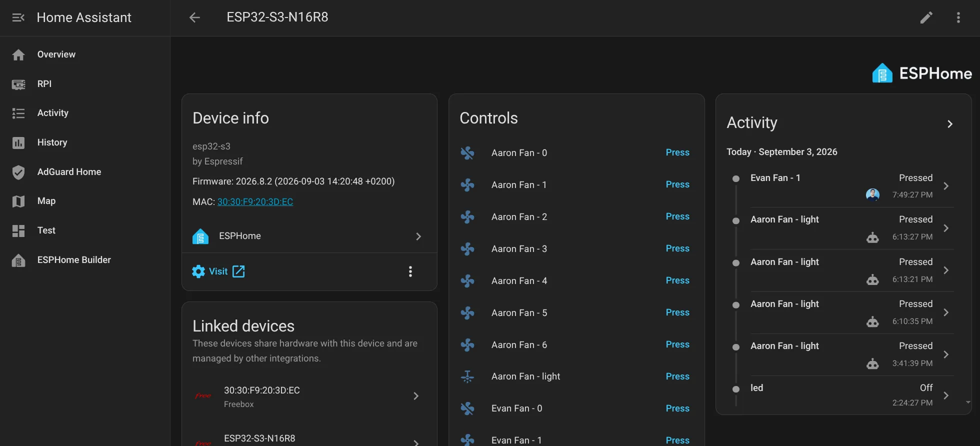Click the fan icon for Aaron Fan - 5
This screenshot has width=980, height=446.
(467, 312)
